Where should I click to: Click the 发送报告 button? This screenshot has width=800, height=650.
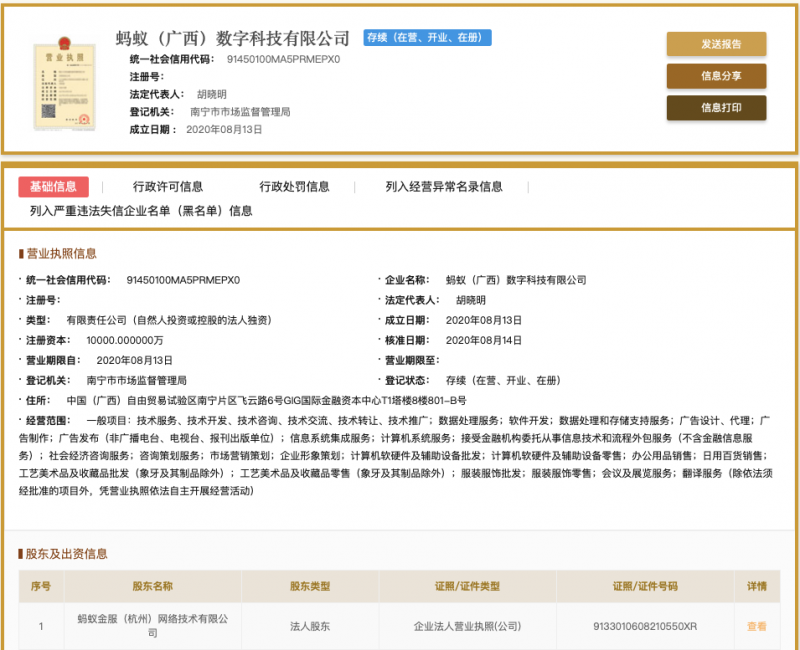pyautogui.click(x=716, y=44)
